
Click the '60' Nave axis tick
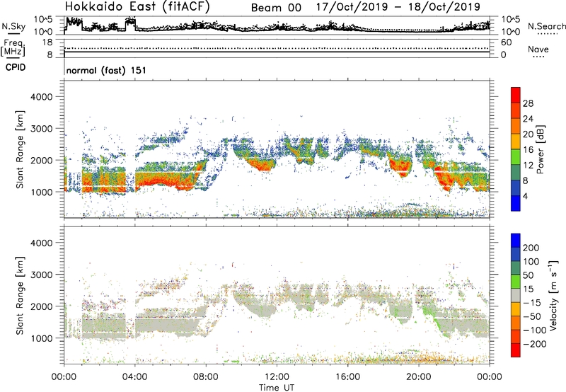[506, 42]
